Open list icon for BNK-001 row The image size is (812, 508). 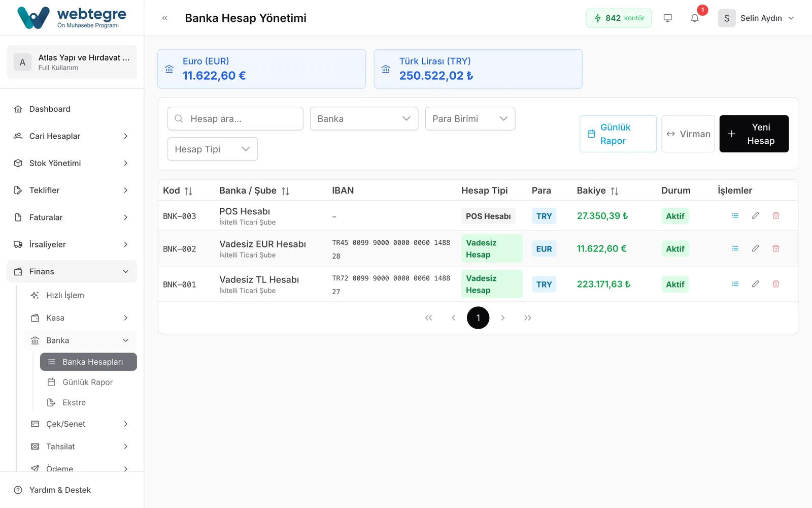point(735,284)
